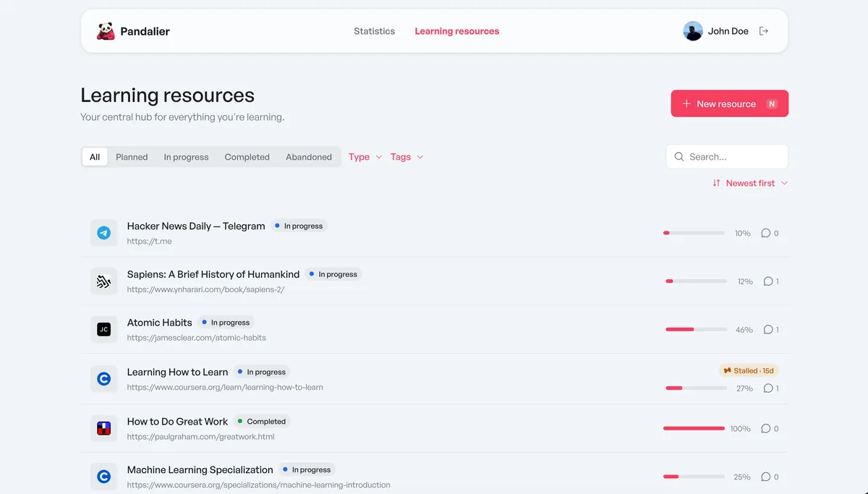Open Hacker News Daily — Telegram resource
Image resolution: width=868 pixels, height=494 pixels.
196,226
